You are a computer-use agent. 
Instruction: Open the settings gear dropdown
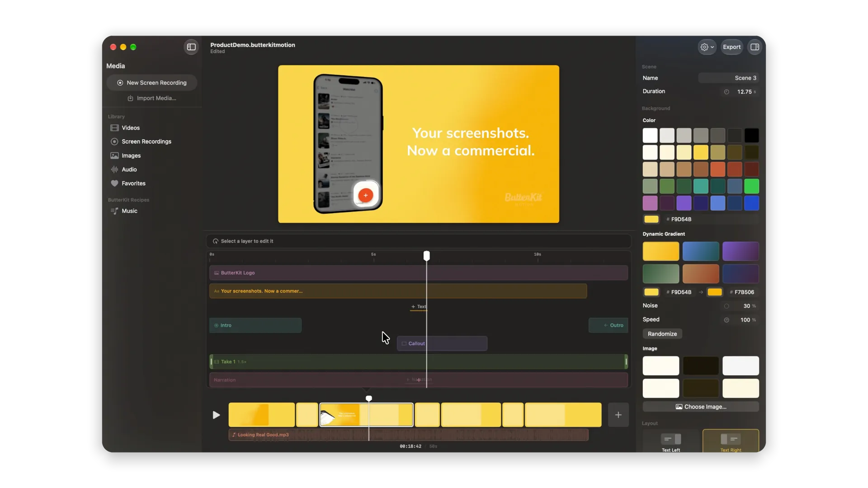707,47
